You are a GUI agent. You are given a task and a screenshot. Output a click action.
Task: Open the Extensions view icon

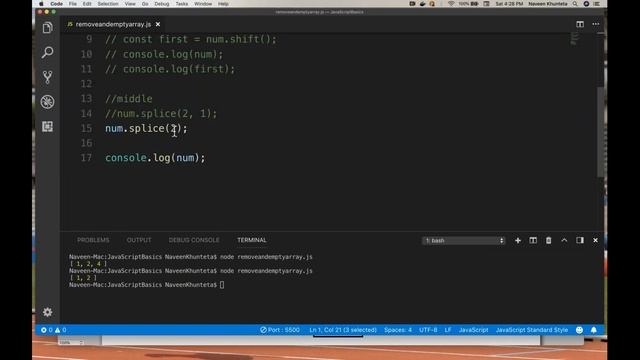pyautogui.click(x=47, y=127)
